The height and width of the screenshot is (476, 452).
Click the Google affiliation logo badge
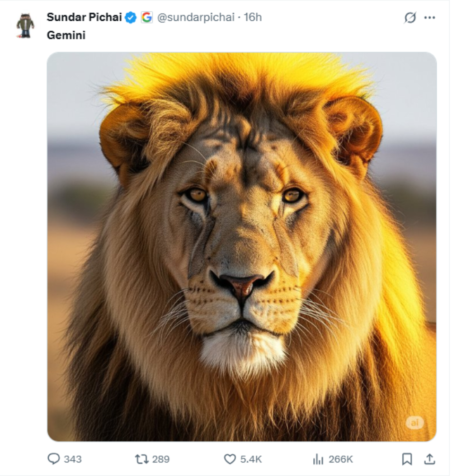146,18
